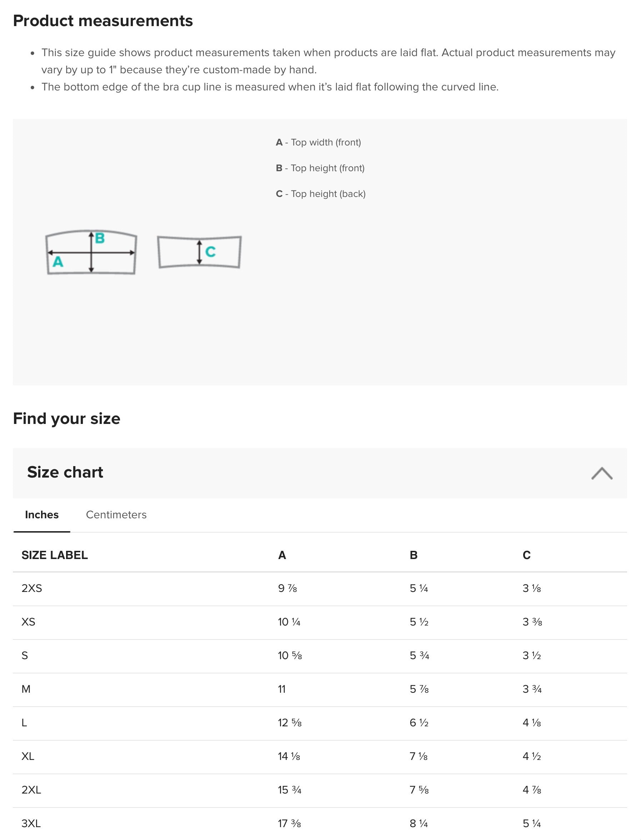The height and width of the screenshot is (840, 641).
Task: Click the Find your size heading
Action: [66, 419]
